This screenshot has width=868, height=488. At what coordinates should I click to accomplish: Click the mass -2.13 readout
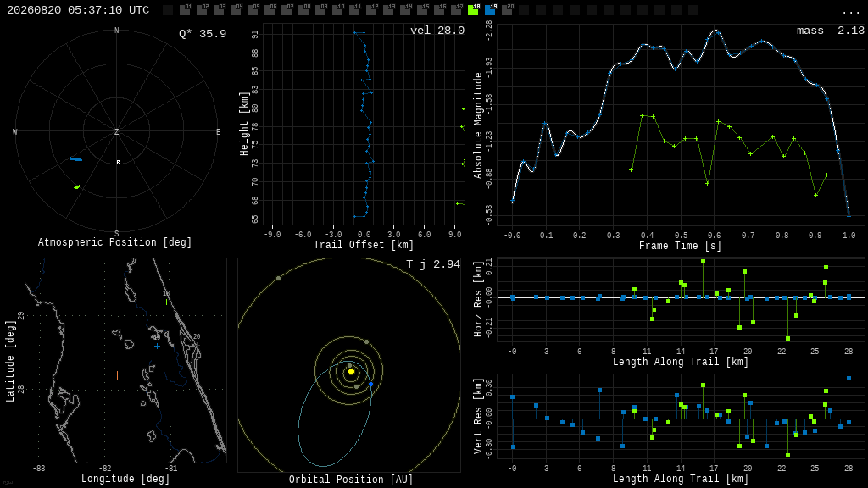pyautogui.click(x=831, y=30)
